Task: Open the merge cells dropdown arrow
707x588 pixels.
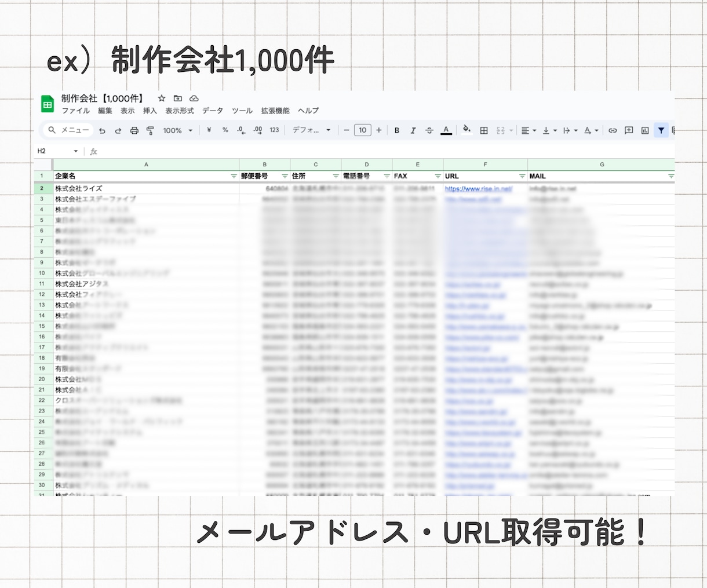Action: pyautogui.click(x=511, y=131)
